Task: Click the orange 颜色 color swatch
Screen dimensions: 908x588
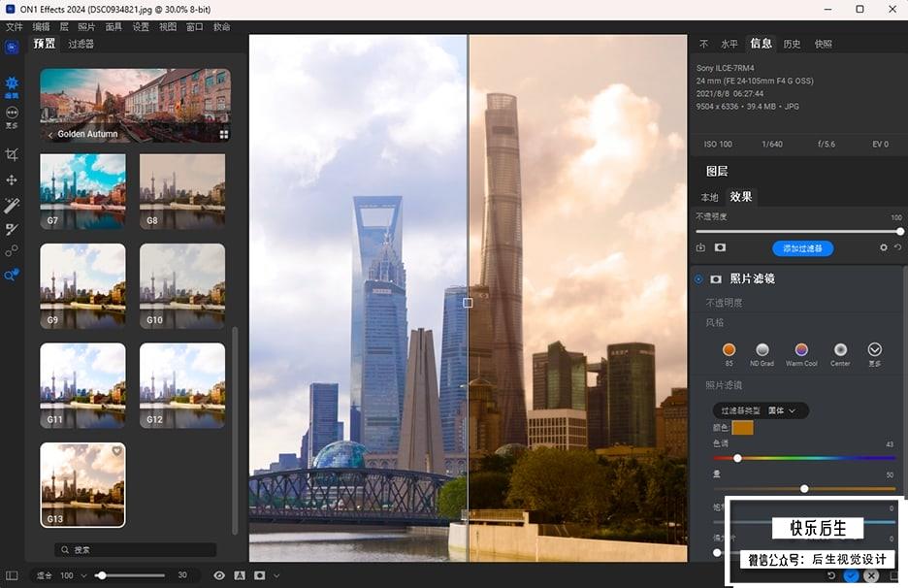Action: (742, 428)
